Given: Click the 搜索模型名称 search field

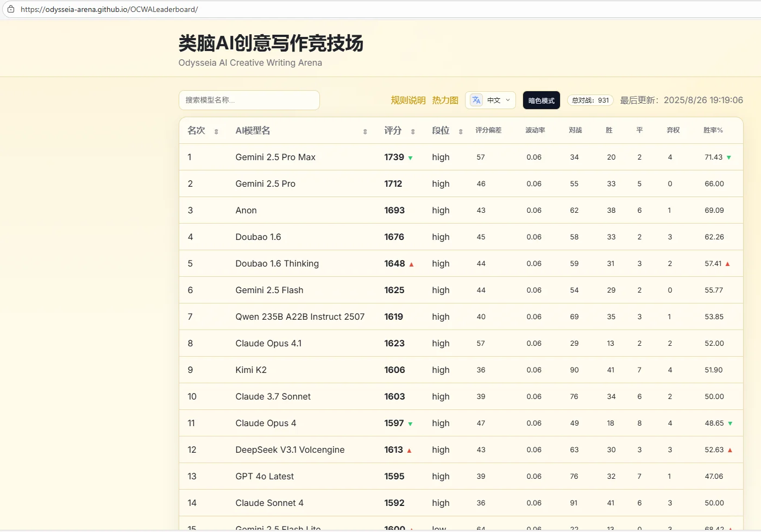Looking at the screenshot, I should click(249, 100).
